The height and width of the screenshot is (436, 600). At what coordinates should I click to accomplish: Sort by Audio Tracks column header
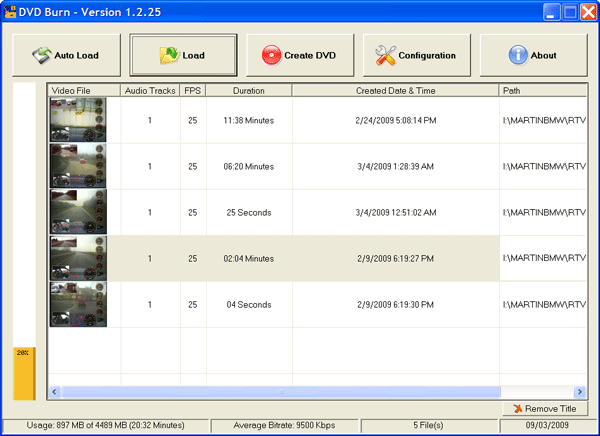[150, 90]
